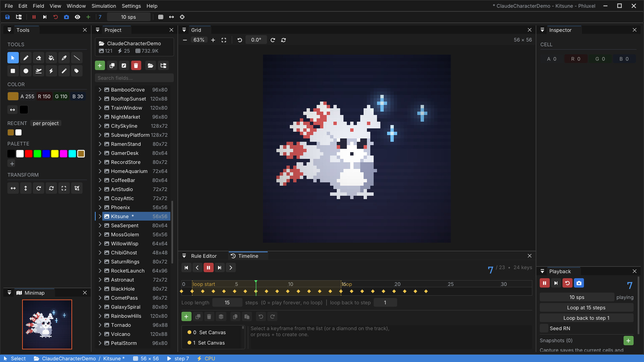Enable the Seed RN checkbox

pyautogui.click(x=544, y=328)
